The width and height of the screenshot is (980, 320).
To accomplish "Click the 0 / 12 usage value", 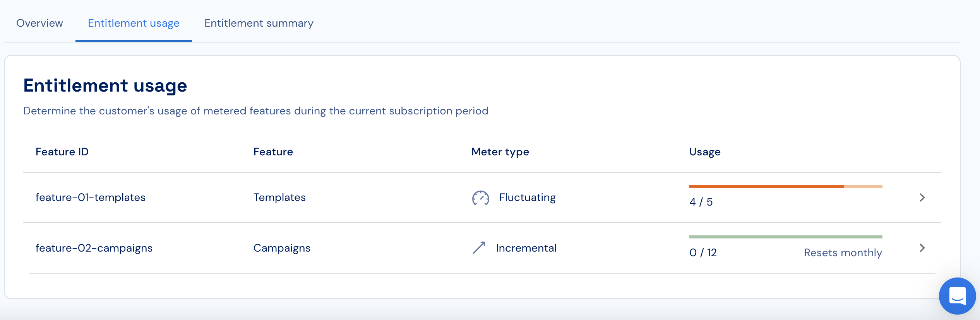I will click(703, 253).
